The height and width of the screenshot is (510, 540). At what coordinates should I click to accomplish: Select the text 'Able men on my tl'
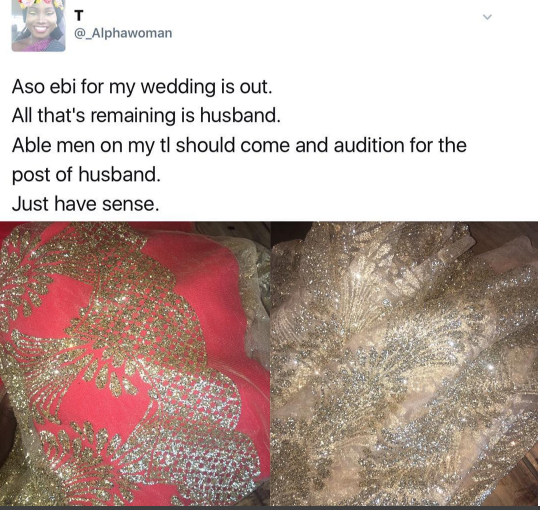coord(92,146)
